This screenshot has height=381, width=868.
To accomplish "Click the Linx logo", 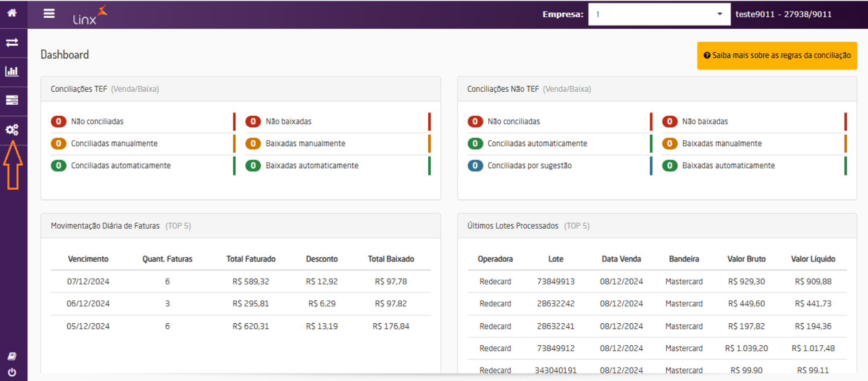I will tap(89, 15).
